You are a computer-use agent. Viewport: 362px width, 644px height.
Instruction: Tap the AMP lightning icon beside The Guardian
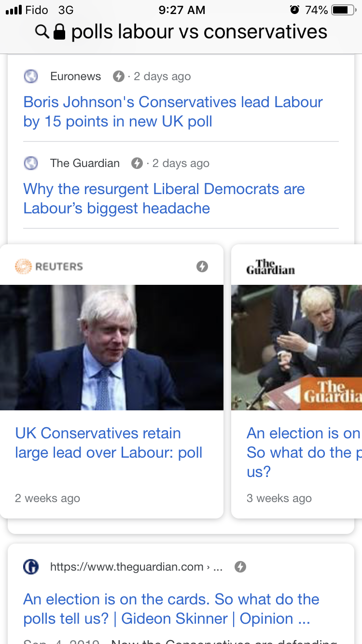click(138, 163)
